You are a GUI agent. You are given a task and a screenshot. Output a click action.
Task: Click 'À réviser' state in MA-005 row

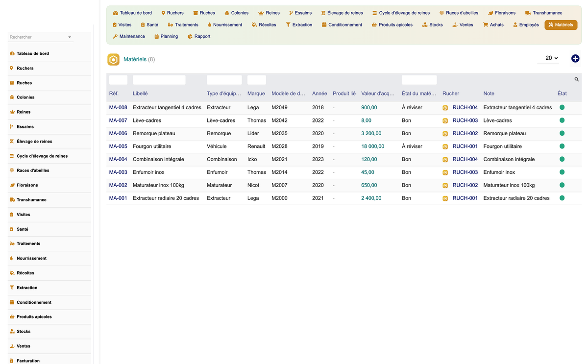(x=412, y=146)
